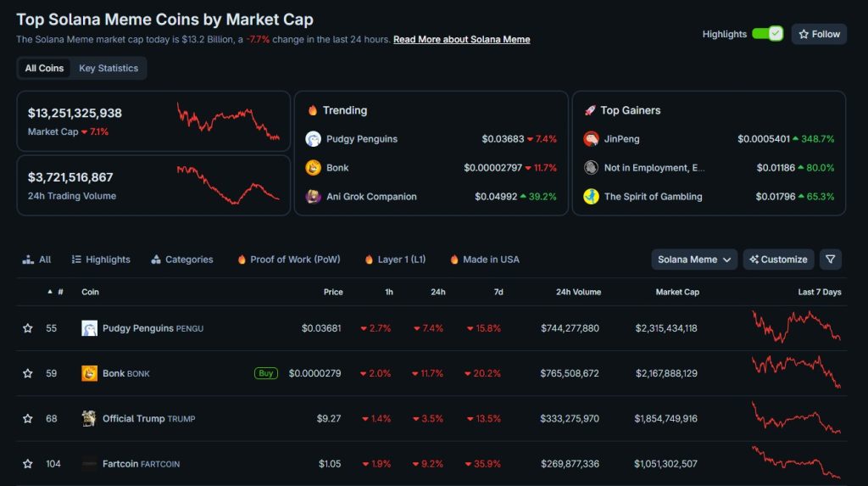868x486 pixels.
Task: Click the JinPeng icon in Top Gainers
Action: 591,139
